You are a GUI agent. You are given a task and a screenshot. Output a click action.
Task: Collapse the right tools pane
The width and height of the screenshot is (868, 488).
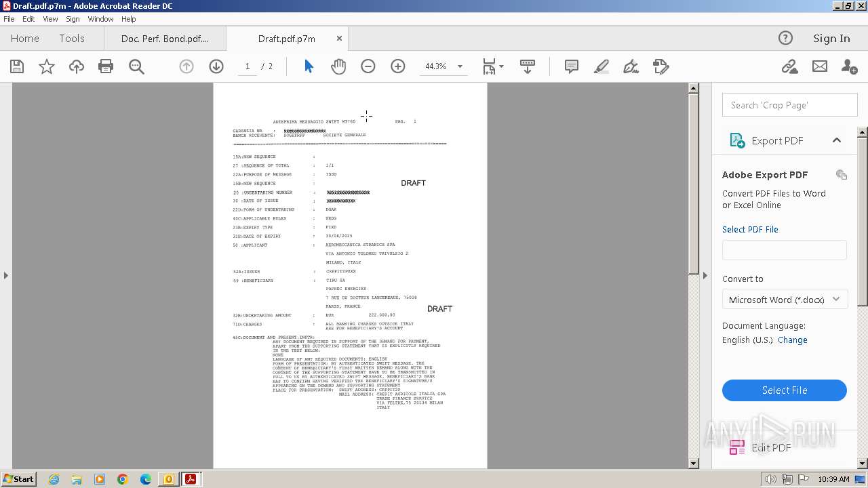point(705,275)
